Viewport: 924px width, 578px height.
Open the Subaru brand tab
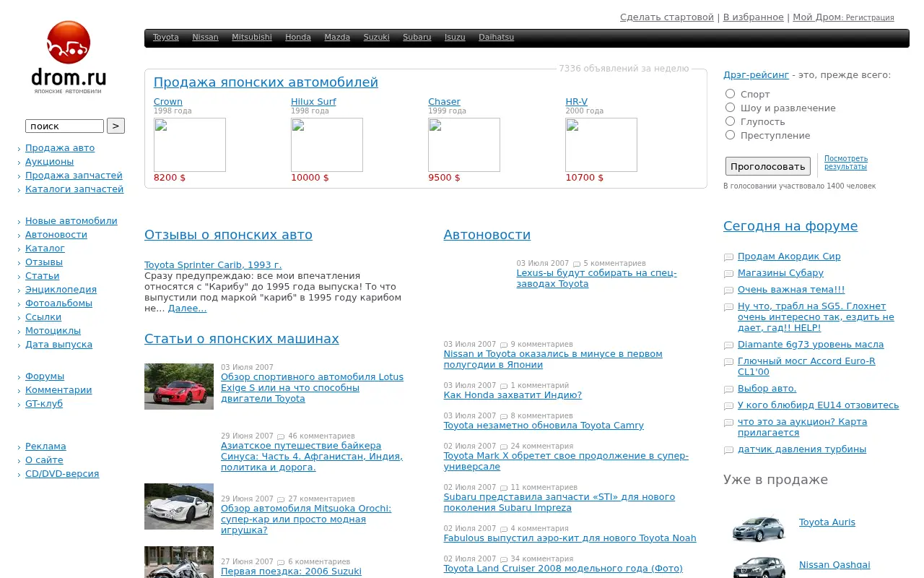pyautogui.click(x=417, y=37)
